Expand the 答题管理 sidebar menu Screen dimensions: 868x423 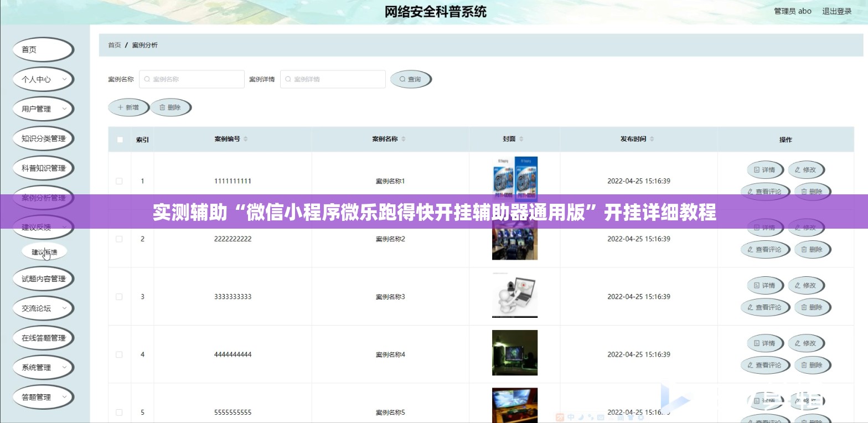click(x=43, y=397)
